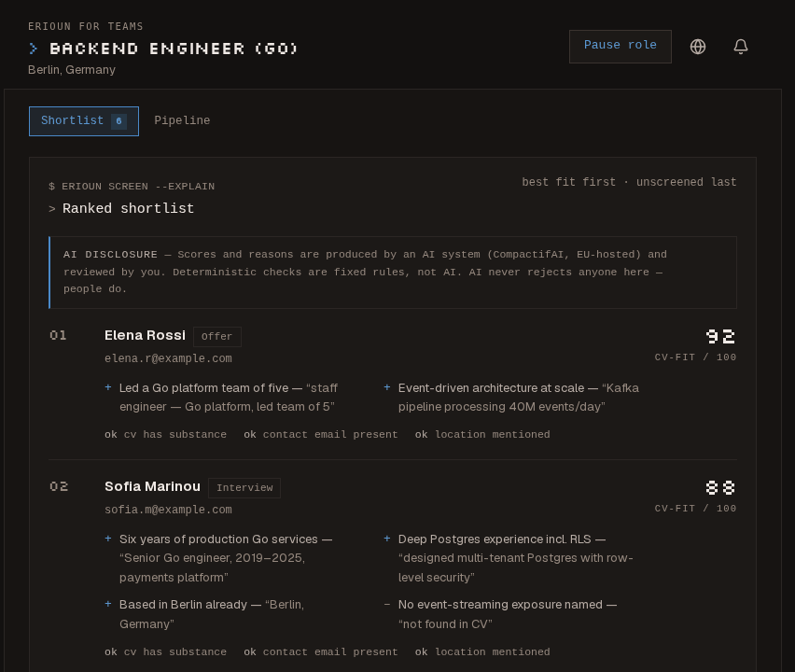Click the elena.r@example.com email address
Viewport: 795px width, 672px height.
click(x=168, y=358)
